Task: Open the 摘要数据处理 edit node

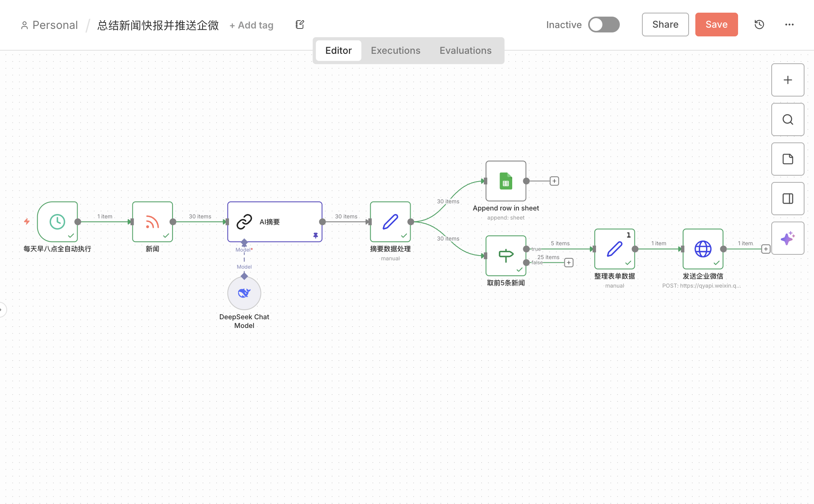Action: coord(390,222)
